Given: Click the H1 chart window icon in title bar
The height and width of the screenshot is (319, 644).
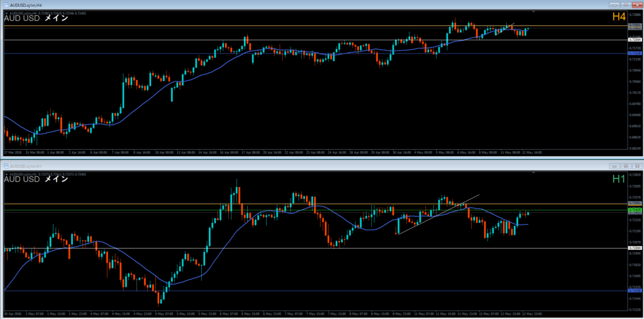Looking at the screenshot, I should pos(6,166).
